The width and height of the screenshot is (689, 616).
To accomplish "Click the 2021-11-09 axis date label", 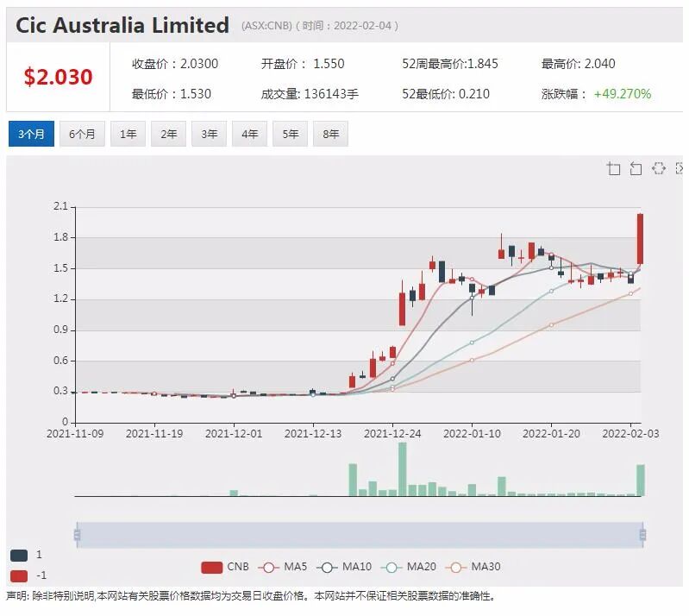I will 75,434.
